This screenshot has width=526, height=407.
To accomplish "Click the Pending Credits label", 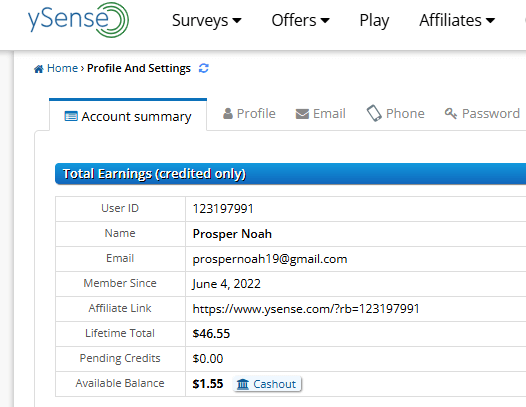I will click(120, 358).
